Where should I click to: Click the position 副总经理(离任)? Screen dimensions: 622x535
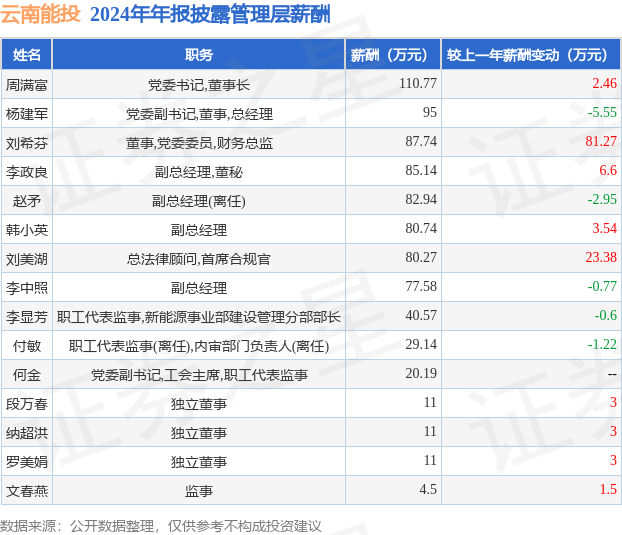pos(199,200)
